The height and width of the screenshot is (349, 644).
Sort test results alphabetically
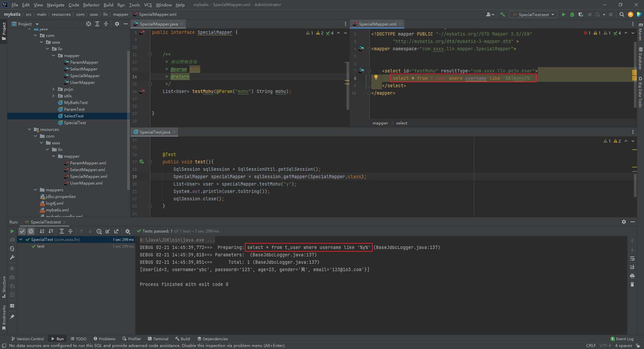42,231
